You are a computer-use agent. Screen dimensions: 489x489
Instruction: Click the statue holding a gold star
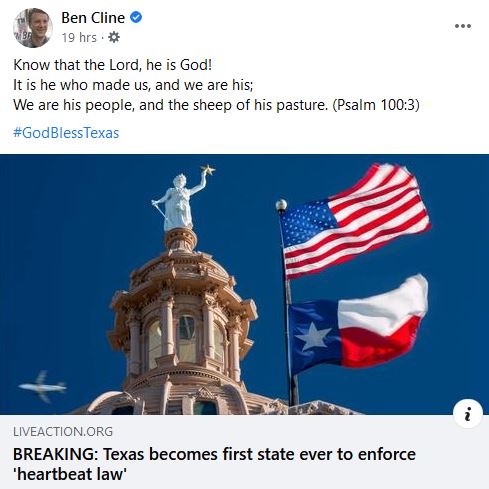pyautogui.click(x=182, y=199)
